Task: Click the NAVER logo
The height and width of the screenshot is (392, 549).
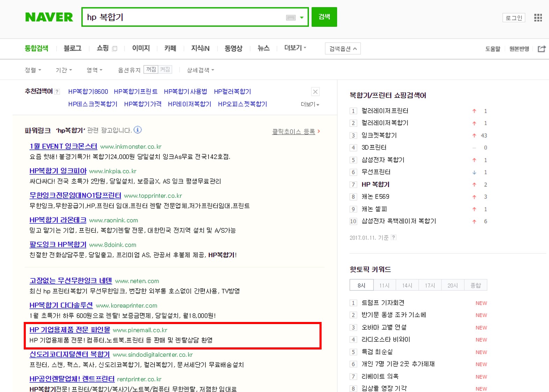Action: click(49, 17)
